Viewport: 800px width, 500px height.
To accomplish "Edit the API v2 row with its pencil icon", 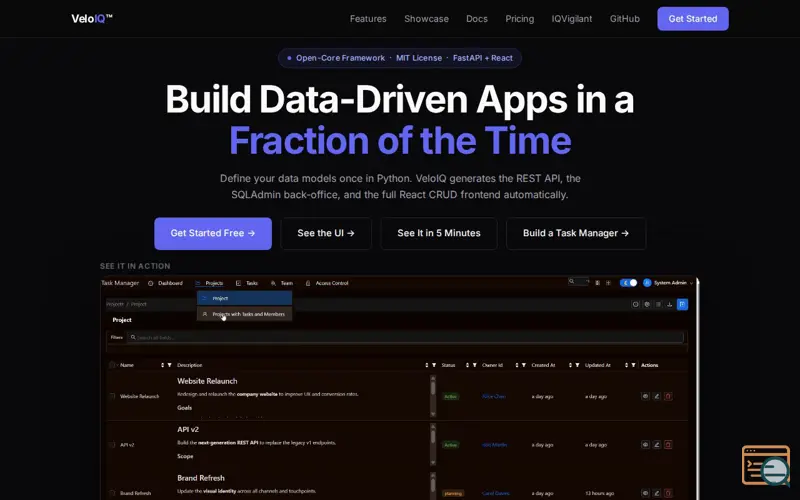I will point(657,444).
